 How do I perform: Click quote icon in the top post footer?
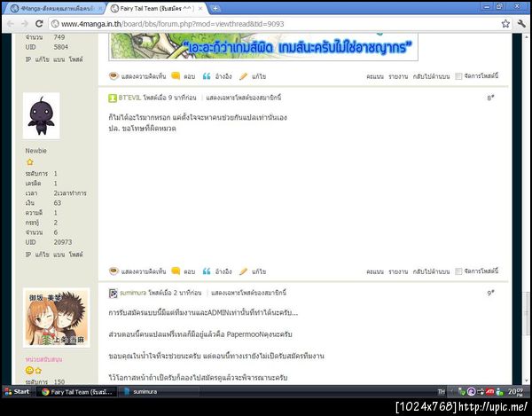point(207,76)
